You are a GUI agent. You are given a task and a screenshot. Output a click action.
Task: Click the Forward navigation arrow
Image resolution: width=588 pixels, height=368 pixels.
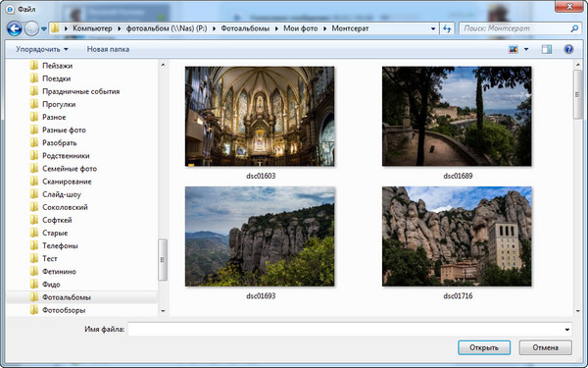[31, 28]
